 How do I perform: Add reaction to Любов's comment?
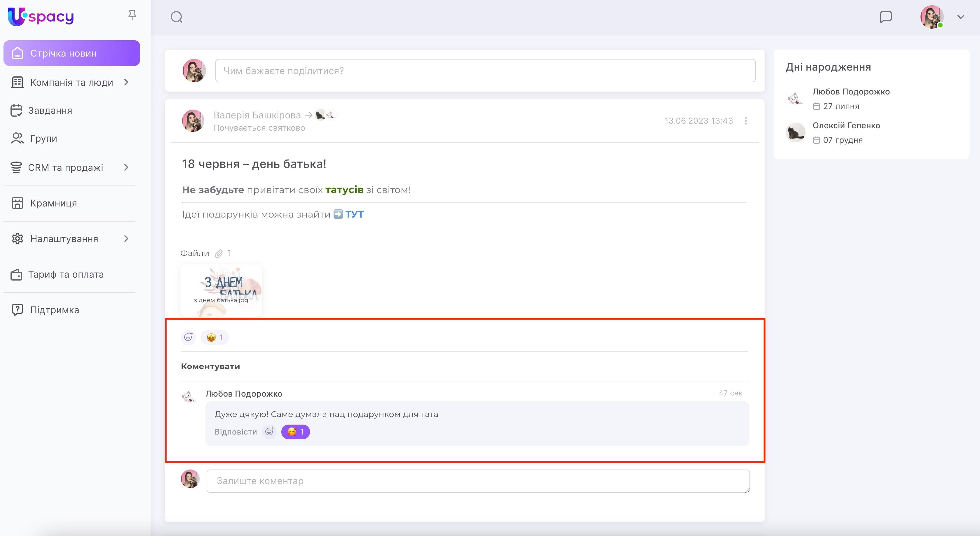pyautogui.click(x=269, y=432)
